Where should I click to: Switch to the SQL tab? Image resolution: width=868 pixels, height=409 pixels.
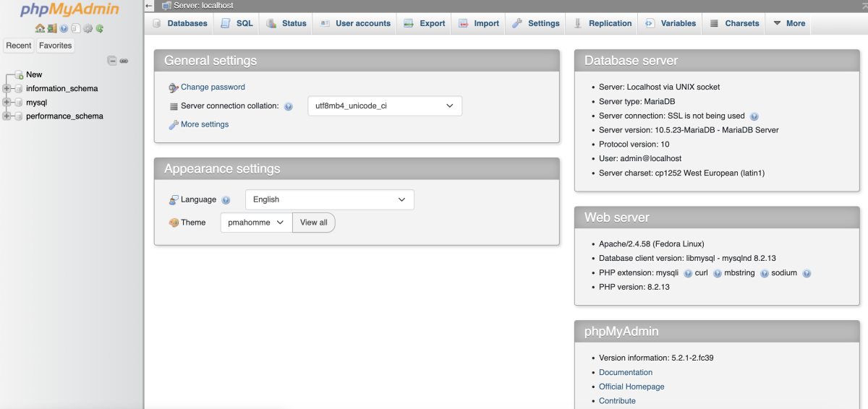coord(237,23)
